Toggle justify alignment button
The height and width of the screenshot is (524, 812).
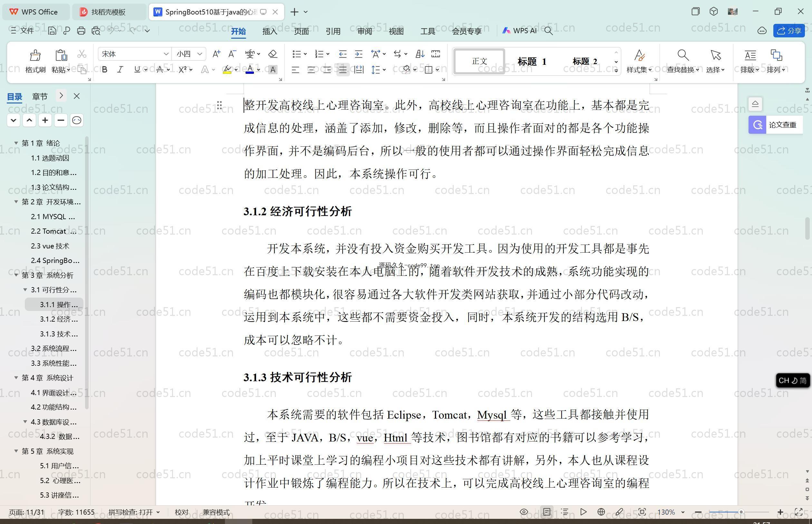point(343,70)
